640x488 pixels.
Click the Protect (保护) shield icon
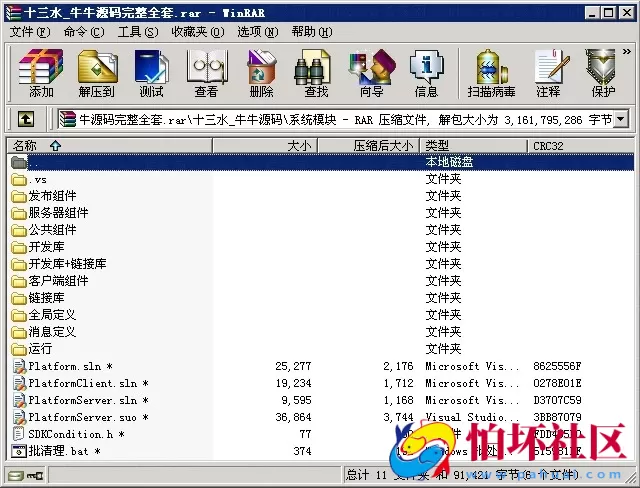click(x=602, y=73)
